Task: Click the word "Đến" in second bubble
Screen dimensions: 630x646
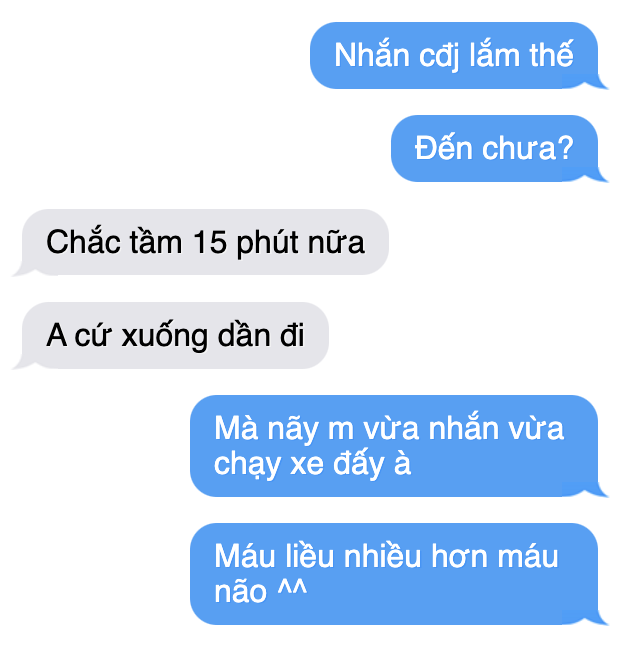Action: (443, 147)
